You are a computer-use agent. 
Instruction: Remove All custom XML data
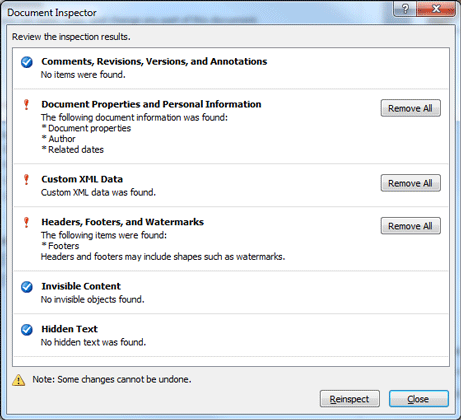click(411, 183)
